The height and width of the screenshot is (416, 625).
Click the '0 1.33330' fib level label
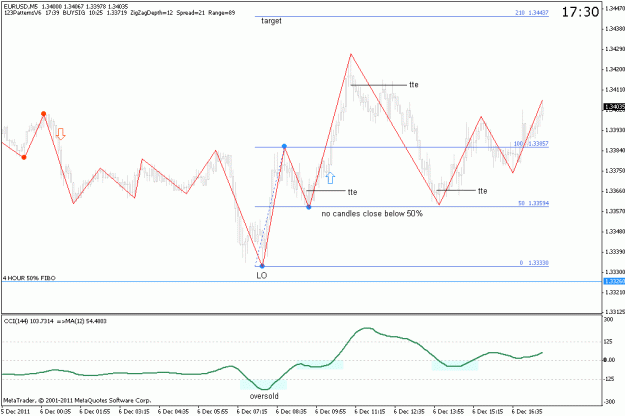534,263
